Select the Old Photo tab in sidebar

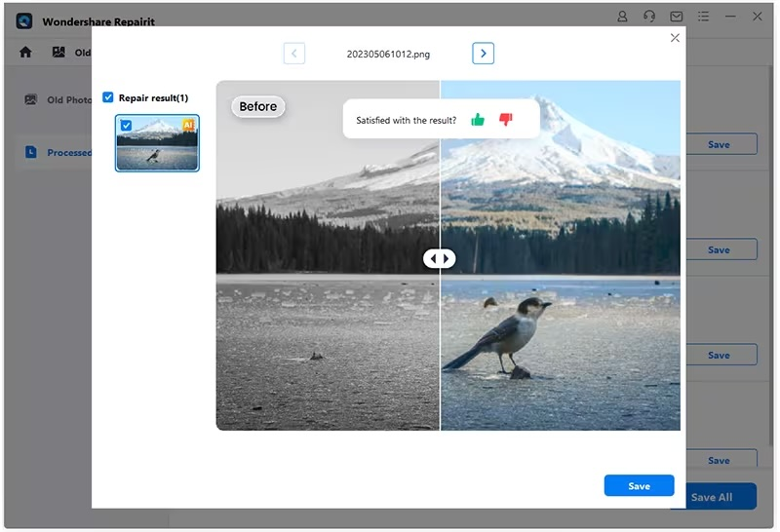(57, 99)
